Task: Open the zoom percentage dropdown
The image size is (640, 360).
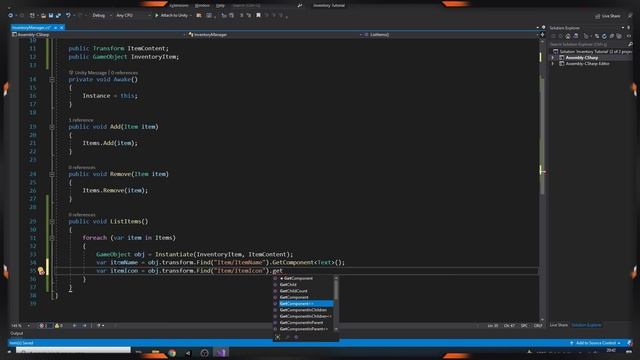Action: click(x=20, y=326)
